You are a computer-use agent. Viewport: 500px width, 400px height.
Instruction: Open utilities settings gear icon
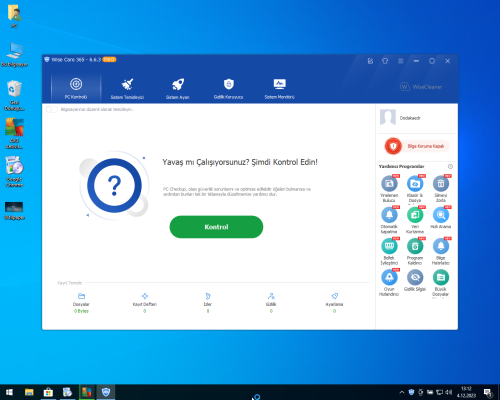coord(450,166)
